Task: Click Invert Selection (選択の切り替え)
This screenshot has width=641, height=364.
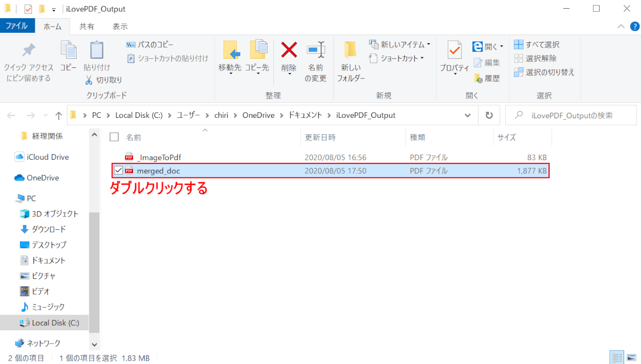Action: pyautogui.click(x=544, y=72)
